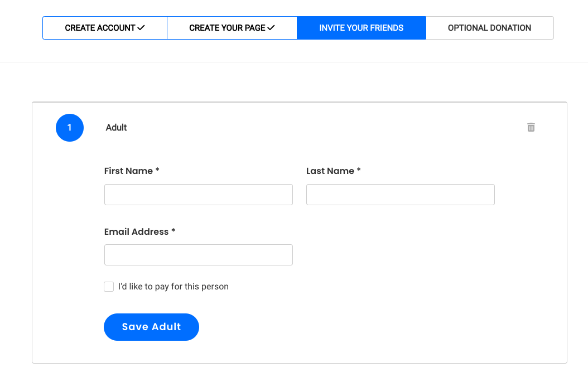Click into the Last Name input box
The image size is (588, 377).
[x=400, y=195]
